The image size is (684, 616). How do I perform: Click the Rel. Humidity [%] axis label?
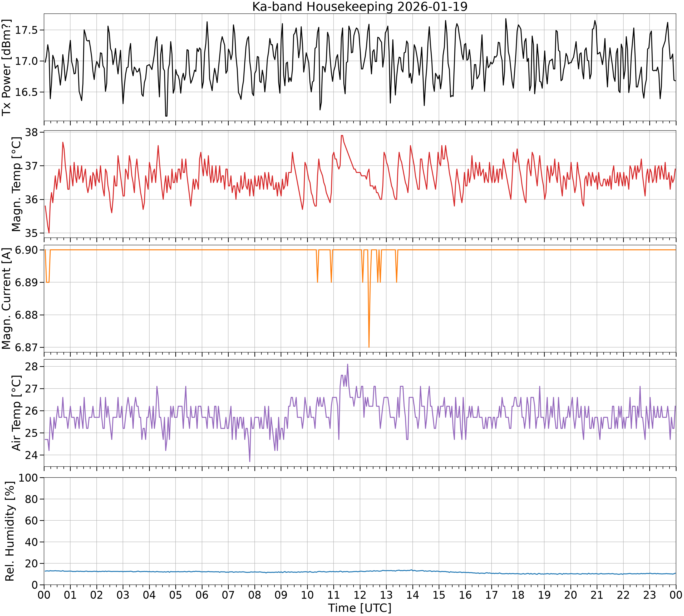(x=10, y=531)
